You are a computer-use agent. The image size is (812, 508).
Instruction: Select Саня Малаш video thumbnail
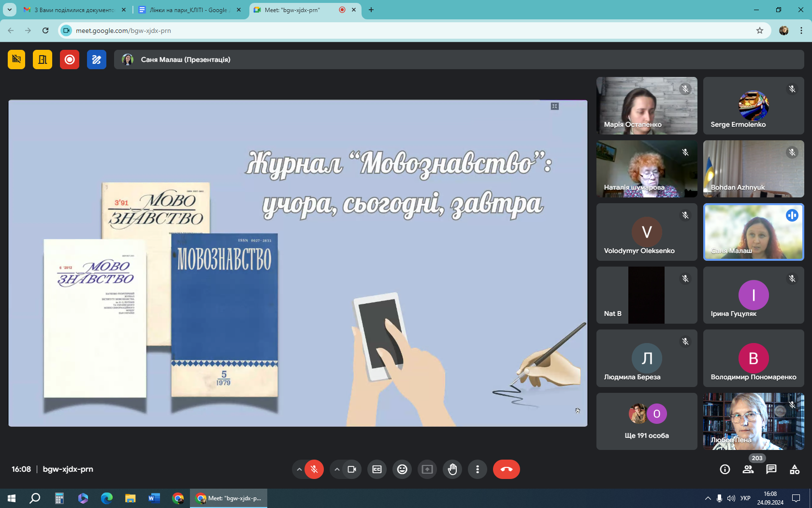(753, 232)
